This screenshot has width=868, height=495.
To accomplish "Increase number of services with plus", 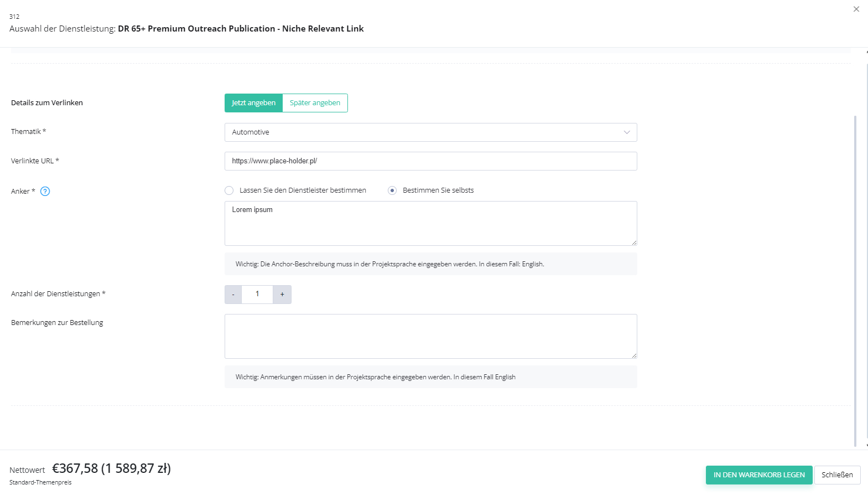I will point(282,295).
